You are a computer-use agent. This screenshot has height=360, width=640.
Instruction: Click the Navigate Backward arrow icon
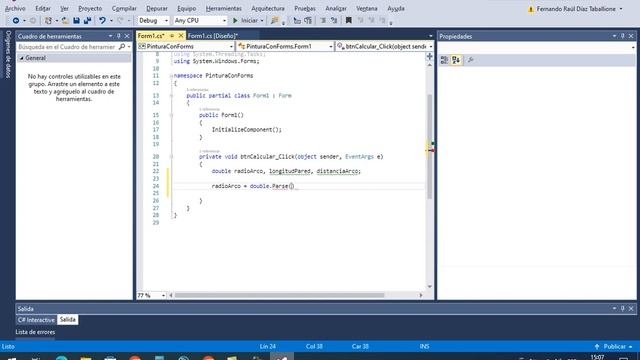16,20
